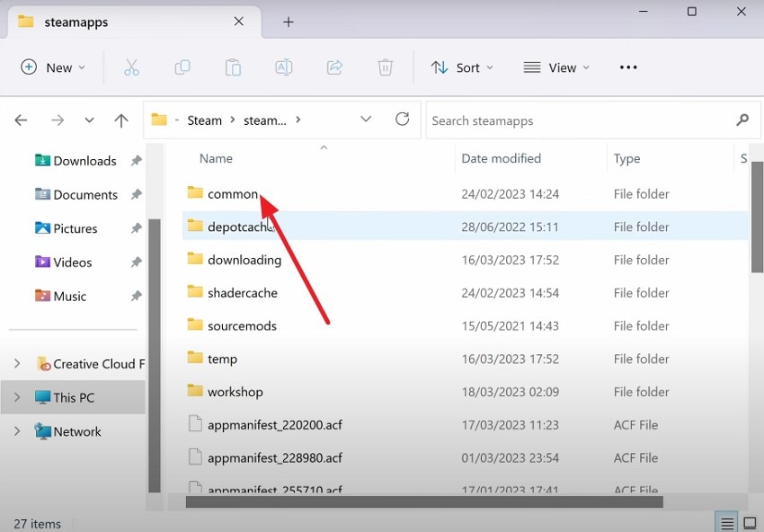This screenshot has height=532, width=764.
Task: Switch to large thumbnails view in the status bar
Action: 749,522
